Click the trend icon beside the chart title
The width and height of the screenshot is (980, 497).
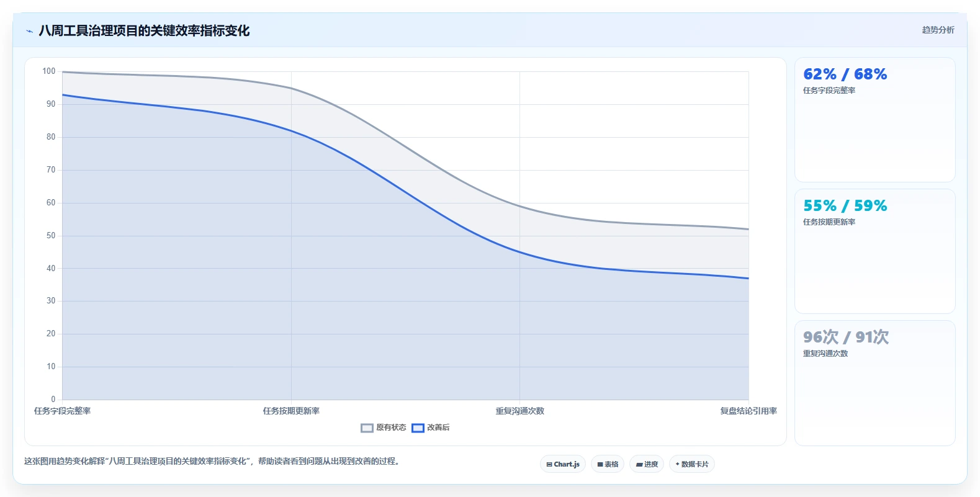[x=29, y=31]
